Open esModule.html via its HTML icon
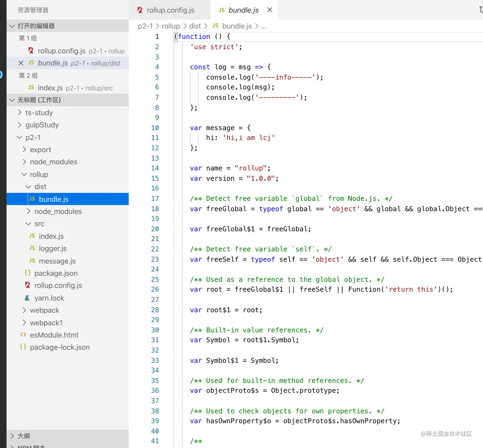 pyautogui.click(x=23, y=335)
